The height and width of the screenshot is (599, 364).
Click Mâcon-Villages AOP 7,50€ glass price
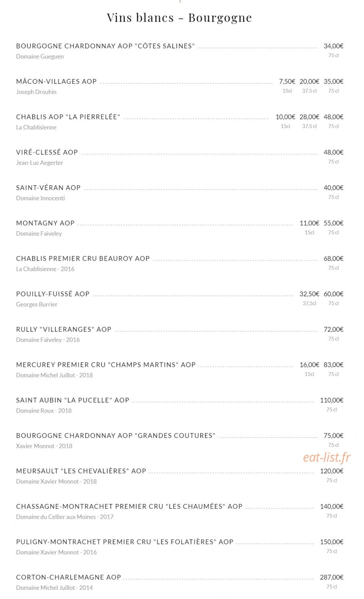[x=287, y=81]
